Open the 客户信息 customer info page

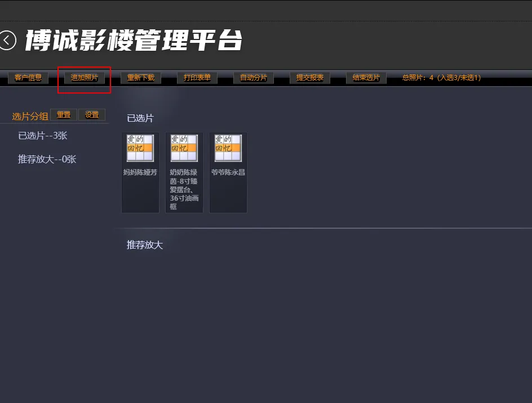tap(28, 78)
